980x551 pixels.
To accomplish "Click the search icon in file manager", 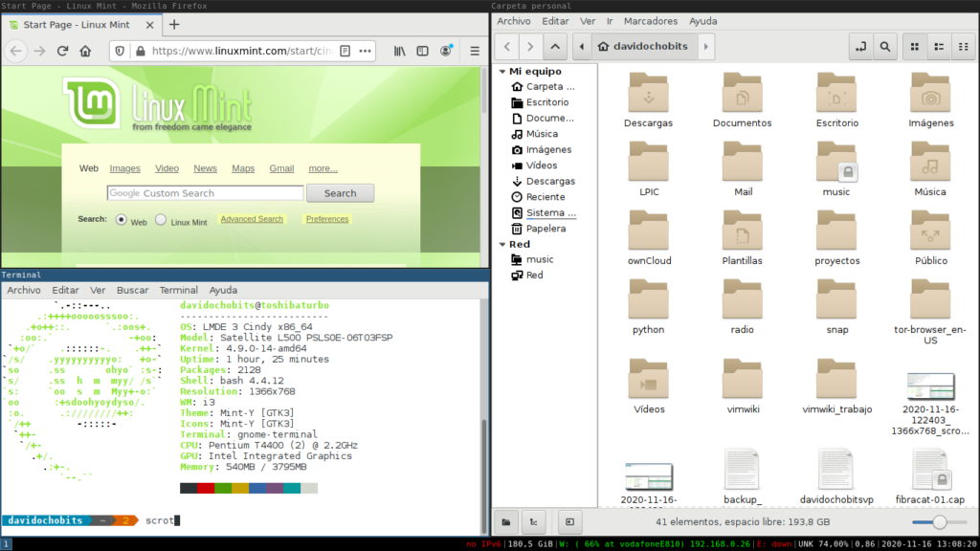I will pos(886,46).
